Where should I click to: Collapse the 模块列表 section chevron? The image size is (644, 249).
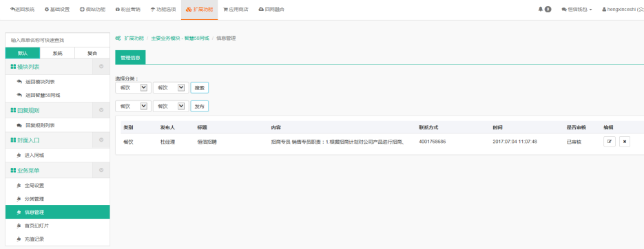pos(101,67)
